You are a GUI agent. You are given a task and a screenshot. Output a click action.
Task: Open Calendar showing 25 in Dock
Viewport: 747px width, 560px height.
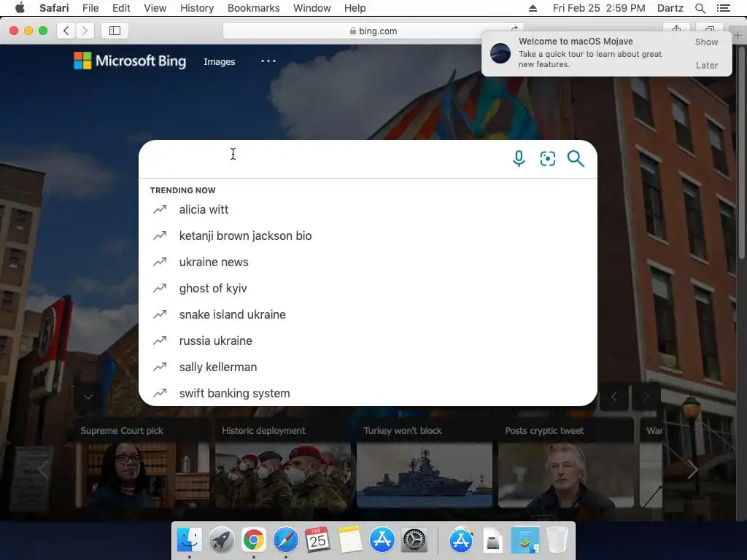[317, 540]
